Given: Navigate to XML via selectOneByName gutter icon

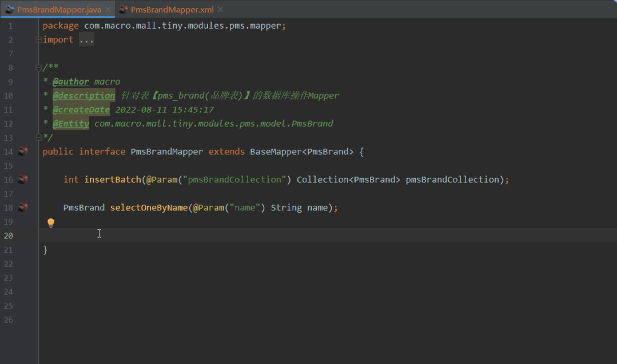Looking at the screenshot, I should [x=23, y=207].
